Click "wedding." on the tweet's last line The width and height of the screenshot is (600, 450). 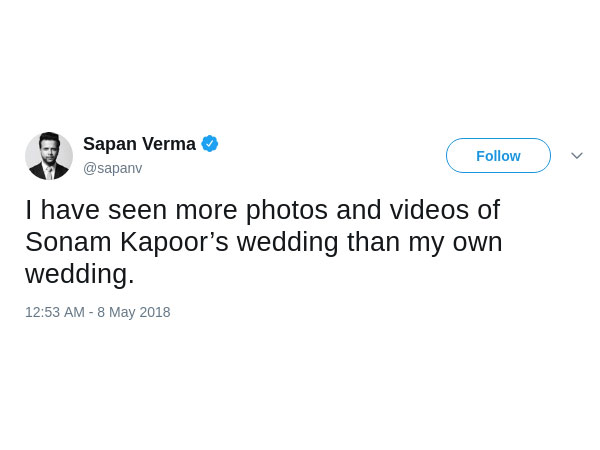[x=80, y=274]
